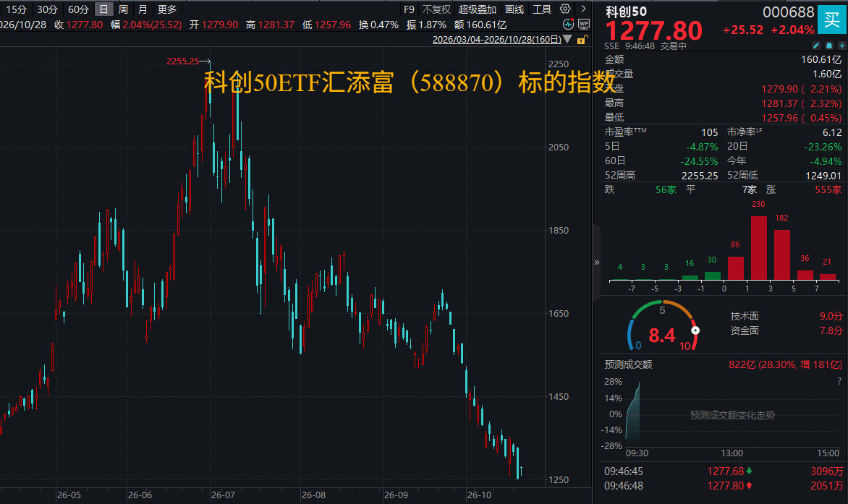Click the 买 buy button
The height and width of the screenshot is (504, 848).
(x=832, y=20)
